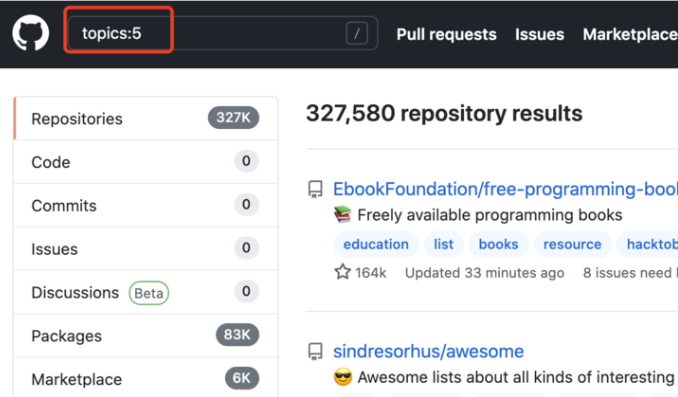Click repo icon beside EbookFoundation result
Screen dimensions: 678x397
(315, 189)
